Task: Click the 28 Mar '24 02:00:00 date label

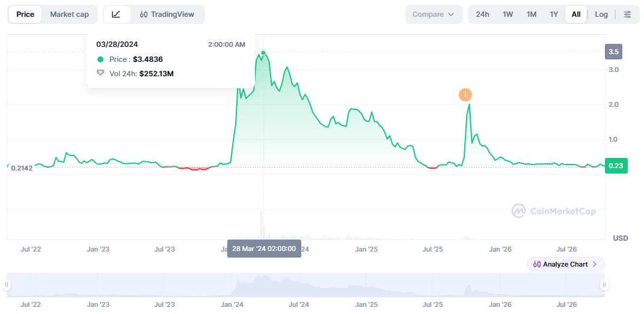Action: click(x=264, y=249)
